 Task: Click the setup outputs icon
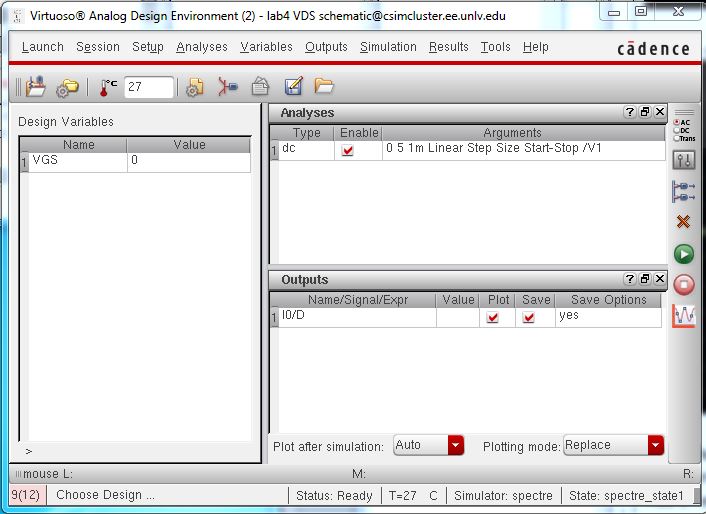click(x=683, y=191)
